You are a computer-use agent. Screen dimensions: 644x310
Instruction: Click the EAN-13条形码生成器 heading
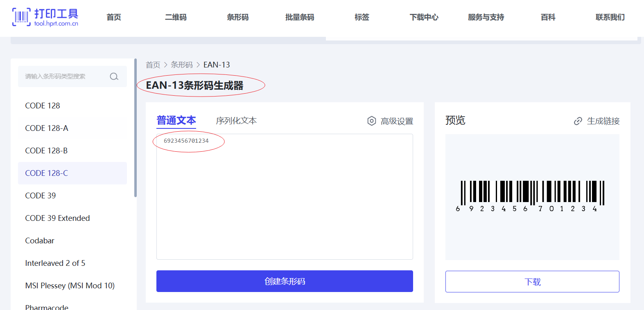tap(195, 85)
